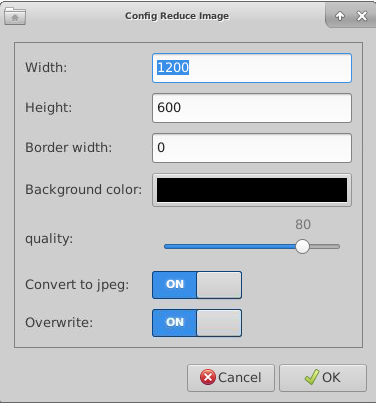The image size is (376, 403).
Task: Click the "quality:" label
Action: coord(49,239)
